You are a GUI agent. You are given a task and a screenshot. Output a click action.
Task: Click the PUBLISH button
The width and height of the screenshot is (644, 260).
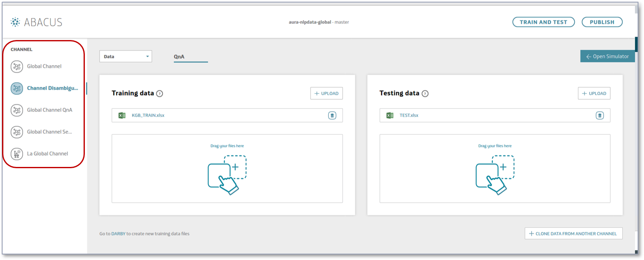click(602, 22)
